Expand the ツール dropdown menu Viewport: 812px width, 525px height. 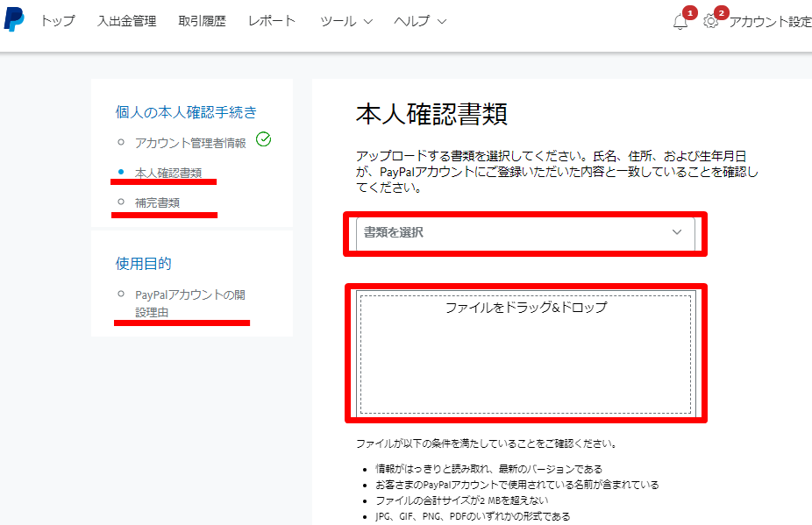click(345, 21)
